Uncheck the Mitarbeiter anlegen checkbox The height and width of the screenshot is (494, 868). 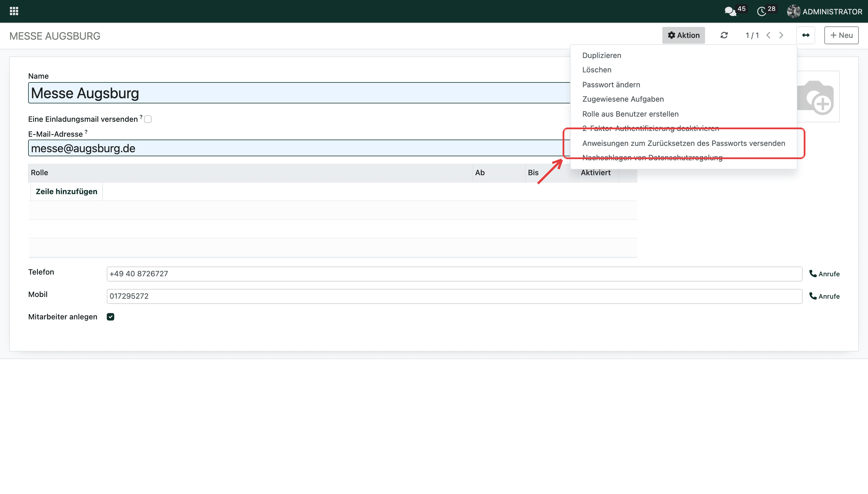pos(111,317)
